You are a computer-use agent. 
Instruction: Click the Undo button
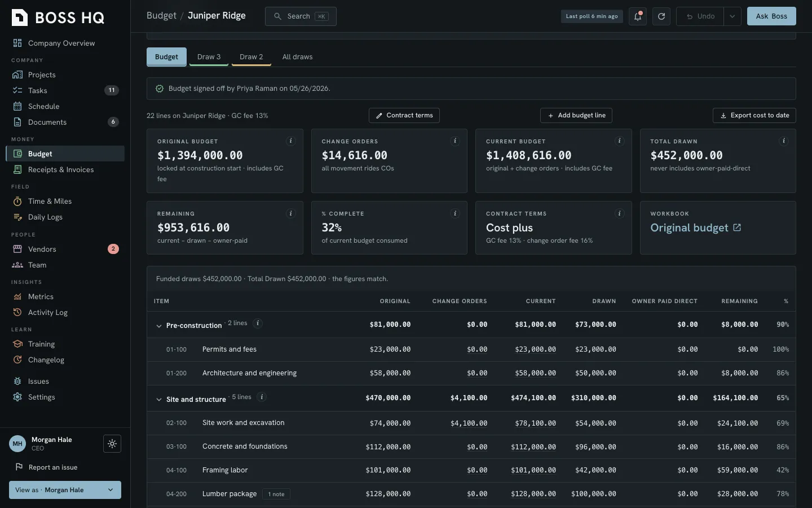[700, 16]
